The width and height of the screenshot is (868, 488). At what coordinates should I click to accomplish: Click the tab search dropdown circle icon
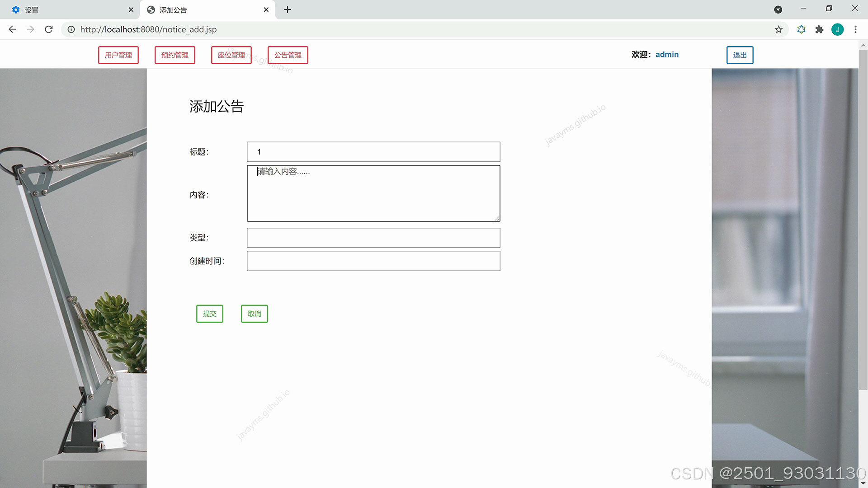[778, 9]
